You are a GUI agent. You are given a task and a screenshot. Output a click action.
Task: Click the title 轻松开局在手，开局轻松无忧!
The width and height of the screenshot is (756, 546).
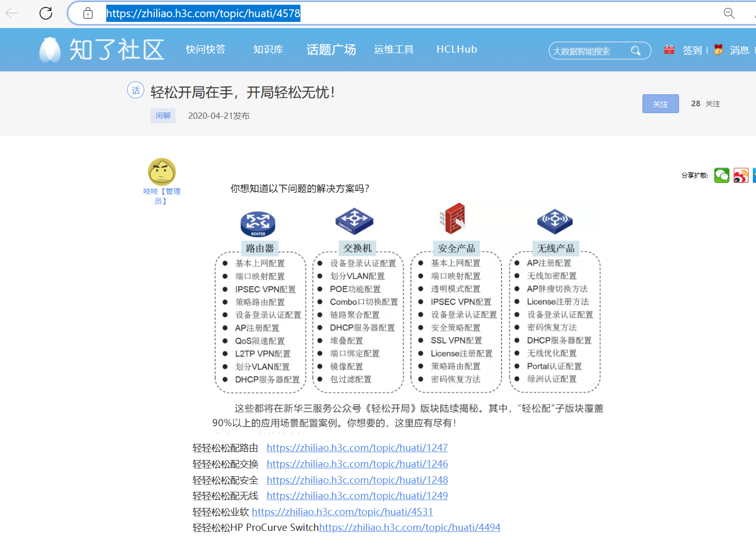pyautogui.click(x=243, y=92)
